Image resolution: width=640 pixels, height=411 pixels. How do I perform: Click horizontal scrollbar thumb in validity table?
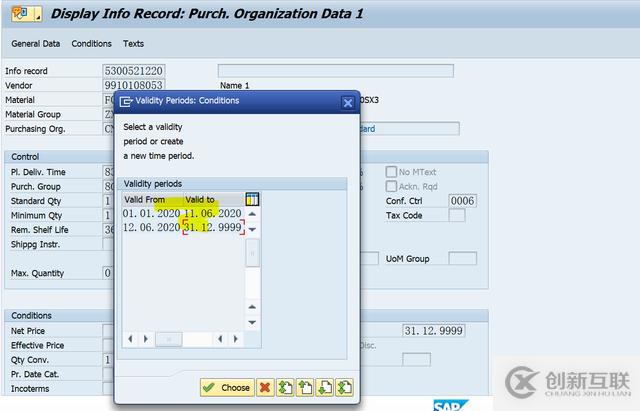pos(169,339)
